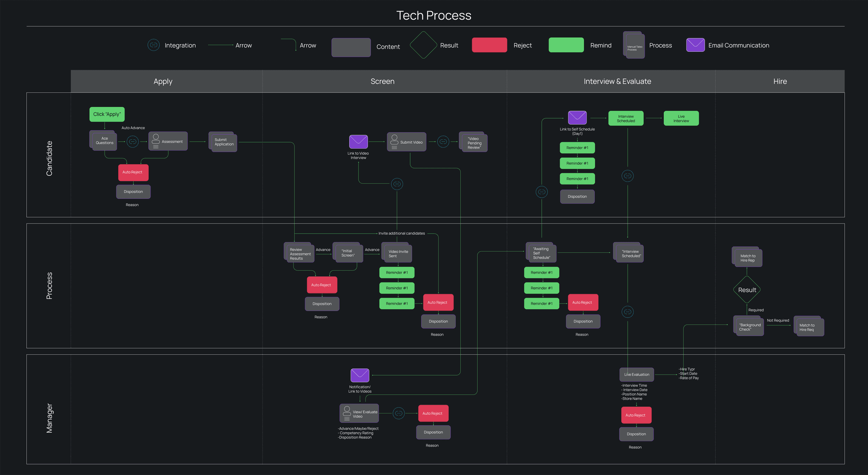Image resolution: width=868 pixels, height=475 pixels.
Task: Click the Background Check process box
Action: (x=749, y=327)
